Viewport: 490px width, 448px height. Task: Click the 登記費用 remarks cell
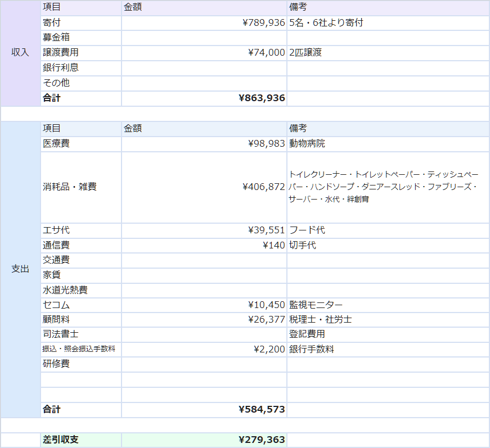388,334
